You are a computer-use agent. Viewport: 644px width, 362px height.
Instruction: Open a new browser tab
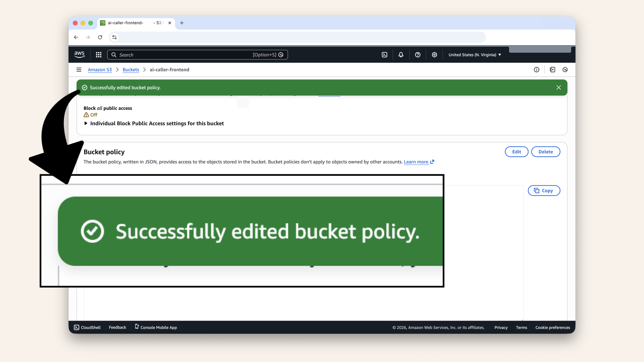(182, 23)
